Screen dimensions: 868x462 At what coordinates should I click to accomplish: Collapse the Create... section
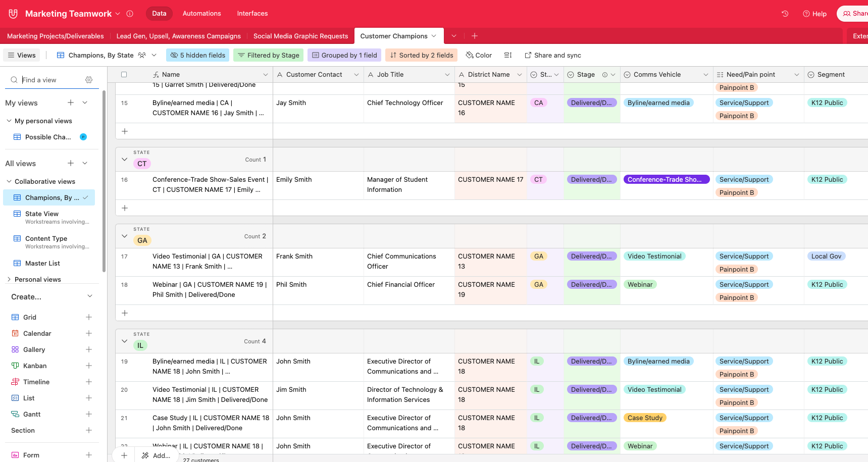90,296
